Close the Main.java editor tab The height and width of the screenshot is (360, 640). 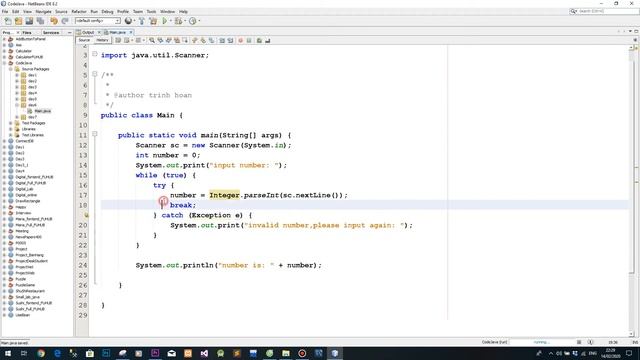point(131,32)
